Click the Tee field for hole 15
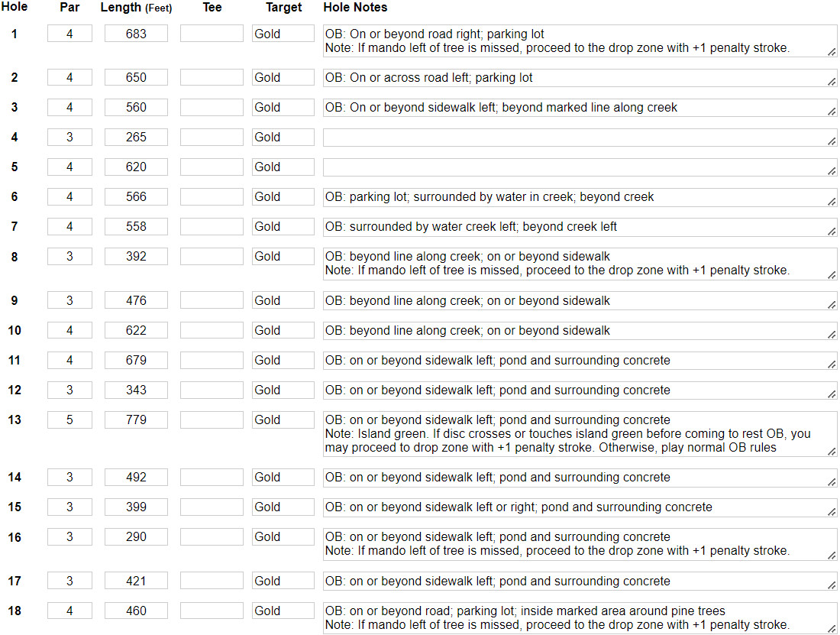The width and height of the screenshot is (840, 635). click(x=212, y=507)
